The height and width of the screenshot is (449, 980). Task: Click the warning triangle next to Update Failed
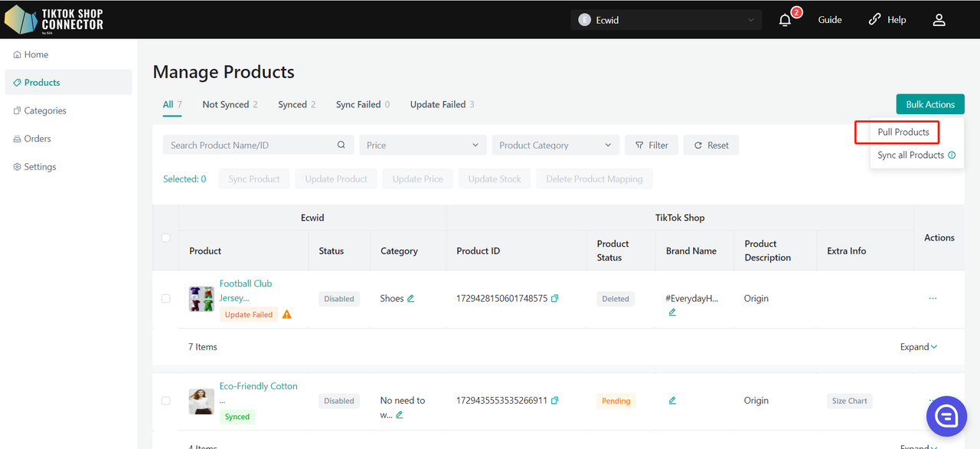[x=287, y=314]
